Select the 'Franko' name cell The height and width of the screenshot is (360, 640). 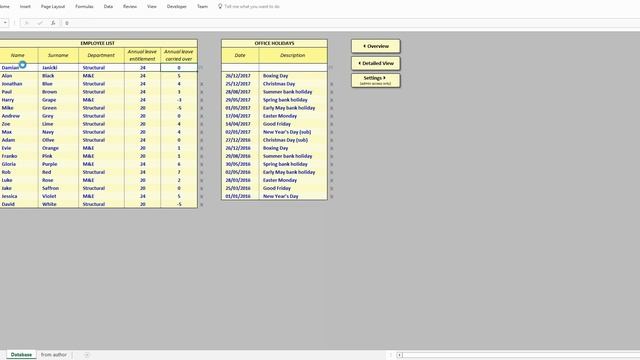19,156
